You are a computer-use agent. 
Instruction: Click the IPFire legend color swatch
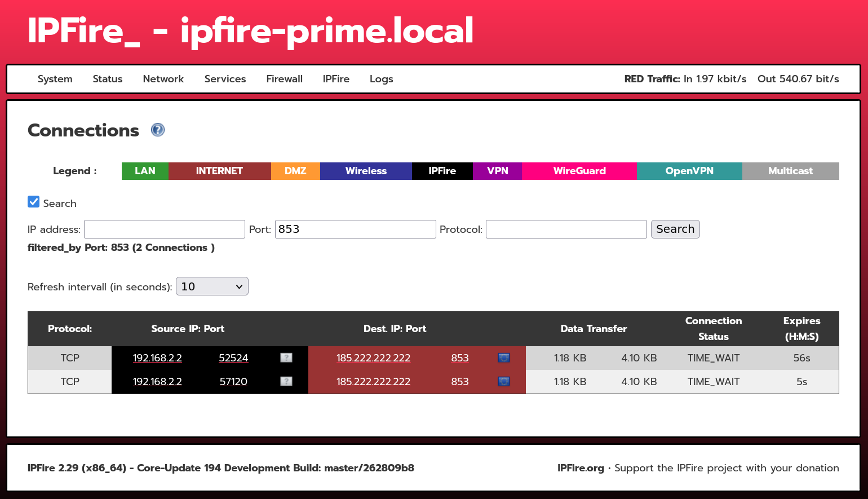tap(442, 171)
